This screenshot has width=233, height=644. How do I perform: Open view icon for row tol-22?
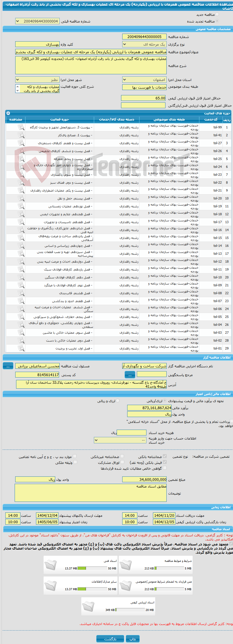point(21,182)
